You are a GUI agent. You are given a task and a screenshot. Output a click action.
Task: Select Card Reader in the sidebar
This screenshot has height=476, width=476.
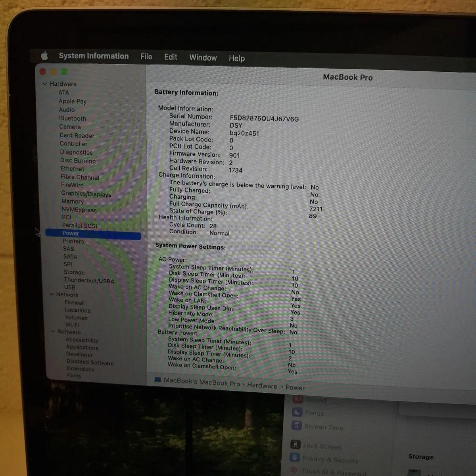[x=77, y=135]
